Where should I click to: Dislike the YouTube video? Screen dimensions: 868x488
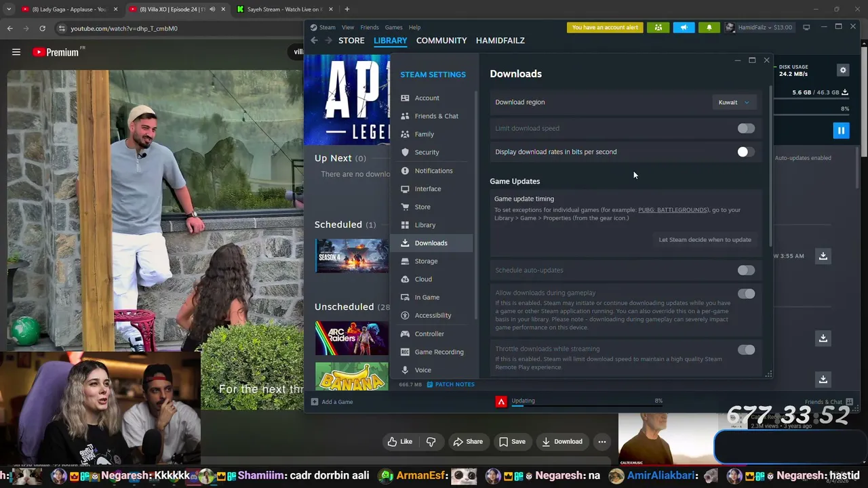431,441
